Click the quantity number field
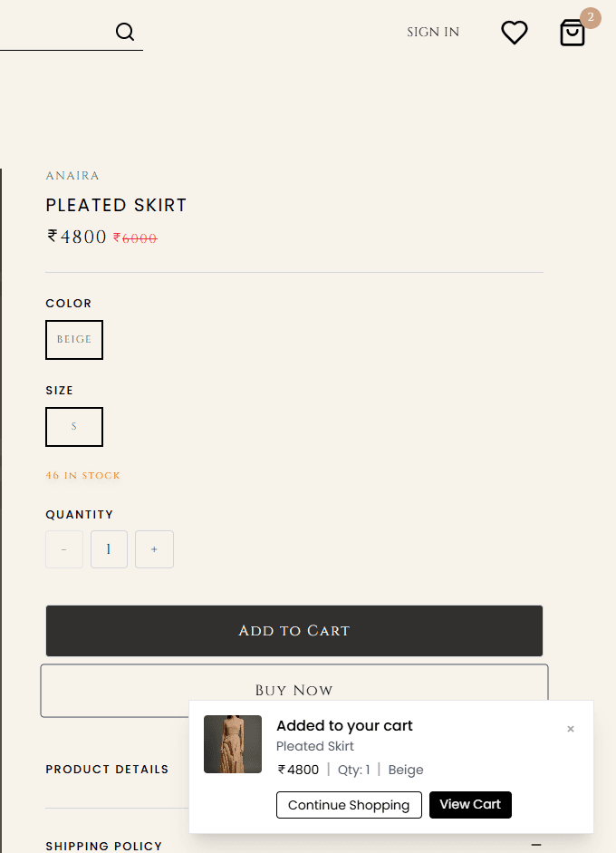 109,549
